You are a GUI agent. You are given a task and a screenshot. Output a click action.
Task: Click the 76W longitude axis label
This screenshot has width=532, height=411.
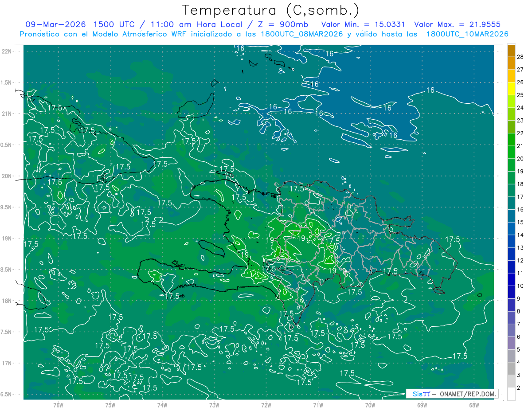coord(58,405)
